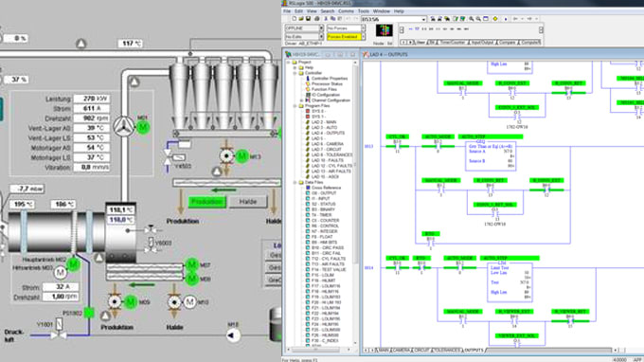Screen dimensions: 644x362
Task: Click green motor M01 fan indicator
Action: pyautogui.click(x=142, y=127)
